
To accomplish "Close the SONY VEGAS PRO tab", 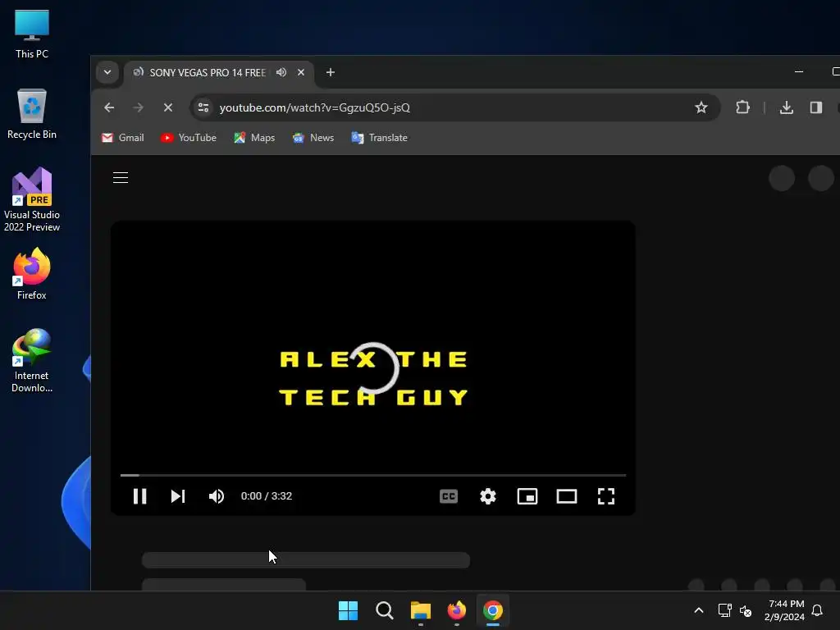I will (301, 72).
